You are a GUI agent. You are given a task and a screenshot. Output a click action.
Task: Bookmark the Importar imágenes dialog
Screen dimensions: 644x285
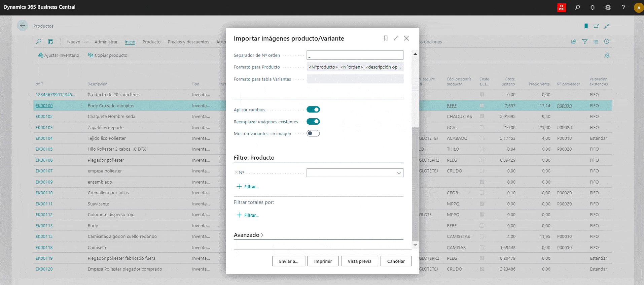click(386, 38)
